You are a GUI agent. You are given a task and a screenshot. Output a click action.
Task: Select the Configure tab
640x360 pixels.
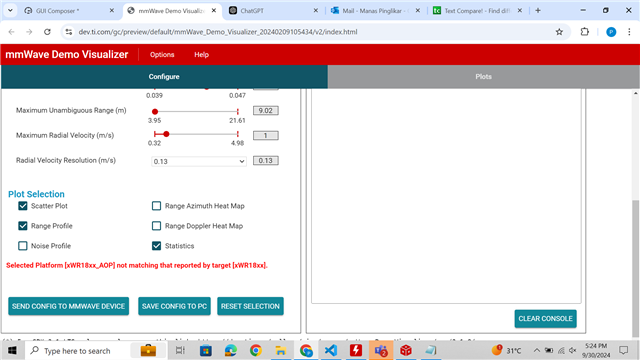pos(164,77)
